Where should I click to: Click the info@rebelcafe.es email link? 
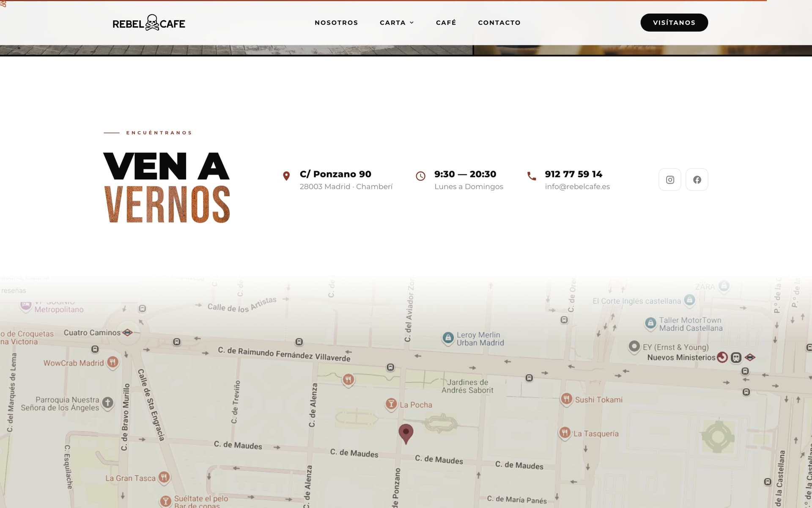click(x=577, y=187)
